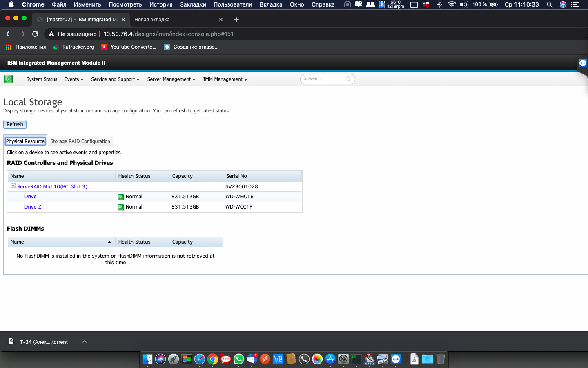
Task: Click the Serial No column header
Action: click(263, 176)
